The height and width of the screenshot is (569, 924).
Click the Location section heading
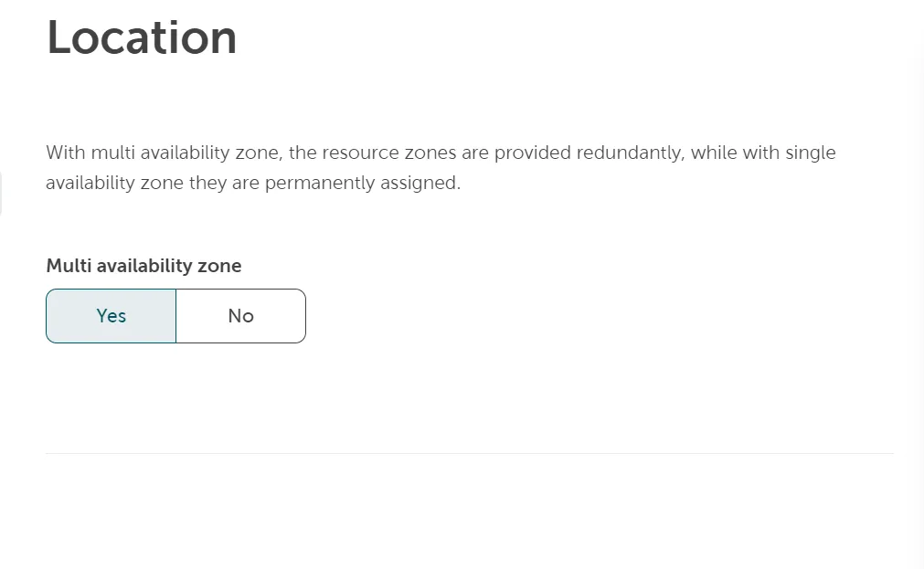tap(141, 37)
